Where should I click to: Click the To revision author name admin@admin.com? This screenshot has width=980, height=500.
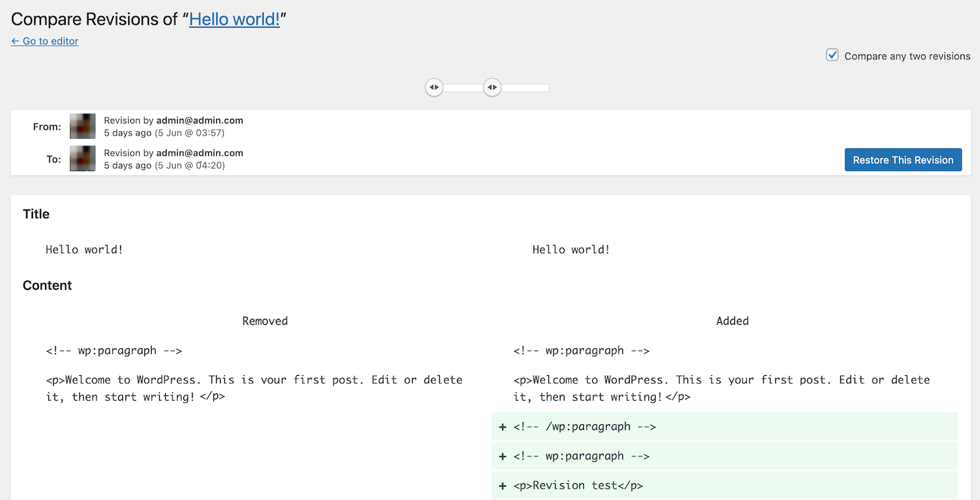201,152
